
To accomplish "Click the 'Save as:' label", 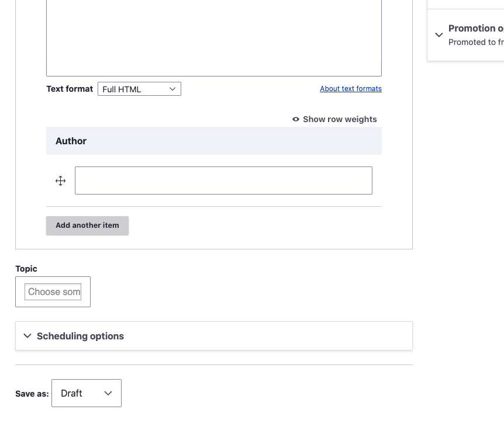I will 32,394.
